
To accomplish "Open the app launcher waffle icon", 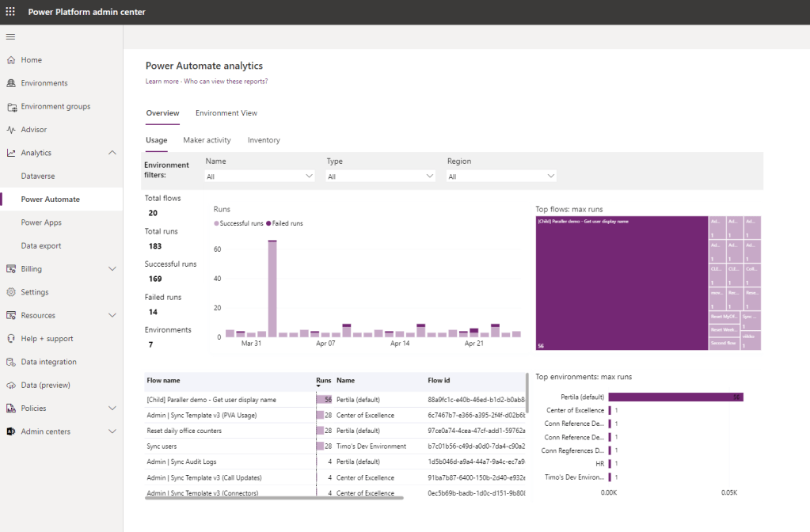I will 10,12.
